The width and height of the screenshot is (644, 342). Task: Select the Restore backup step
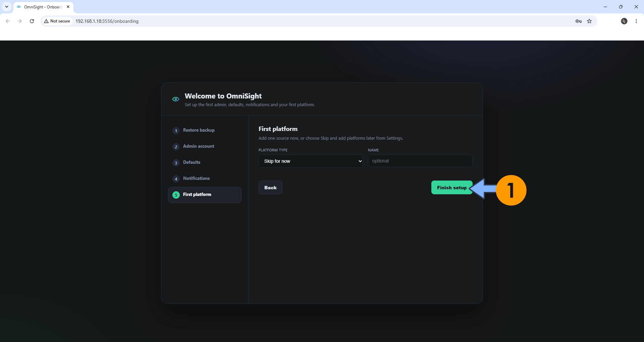click(x=205, y=130)
